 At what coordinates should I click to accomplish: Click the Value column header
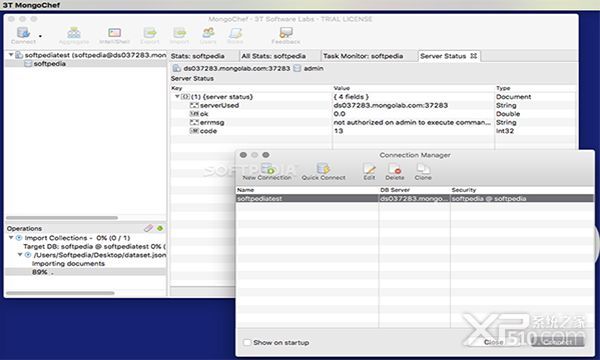click(x=413, y=88)
